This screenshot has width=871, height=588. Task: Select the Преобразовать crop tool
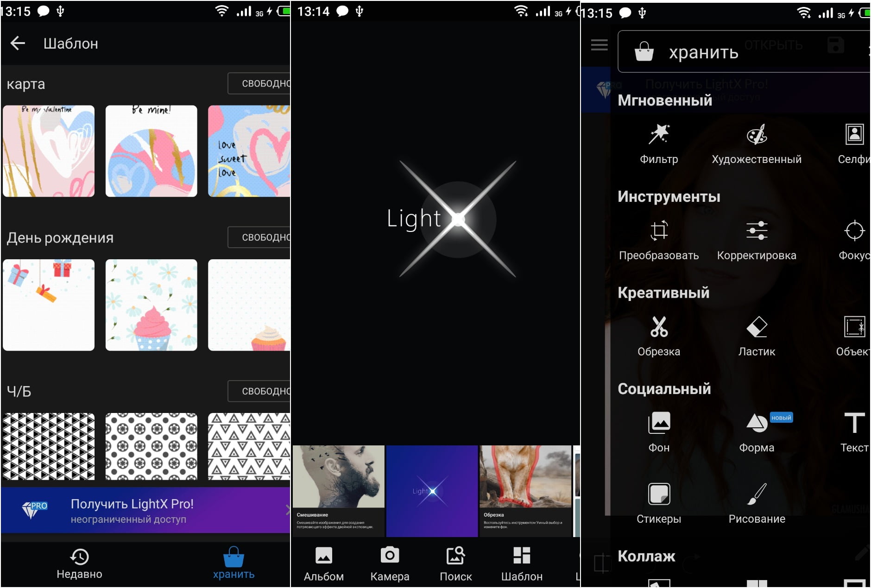point(659,240)
